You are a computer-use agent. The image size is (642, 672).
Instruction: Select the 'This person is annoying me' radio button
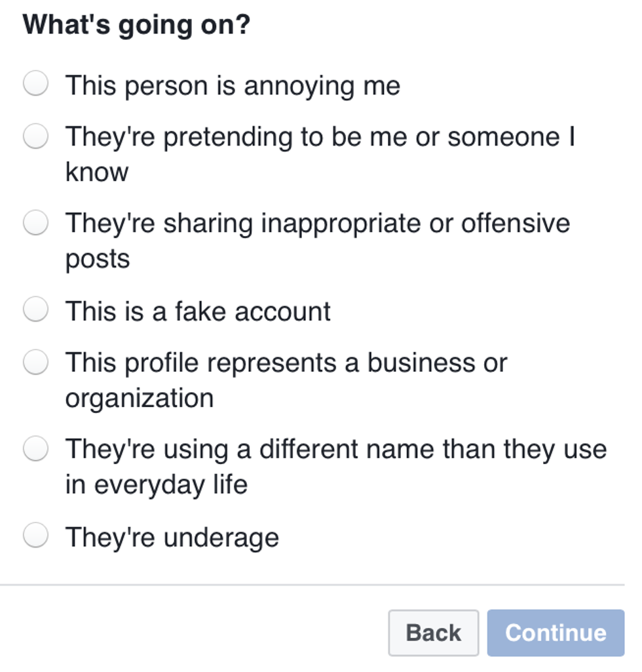pos(35,85)
